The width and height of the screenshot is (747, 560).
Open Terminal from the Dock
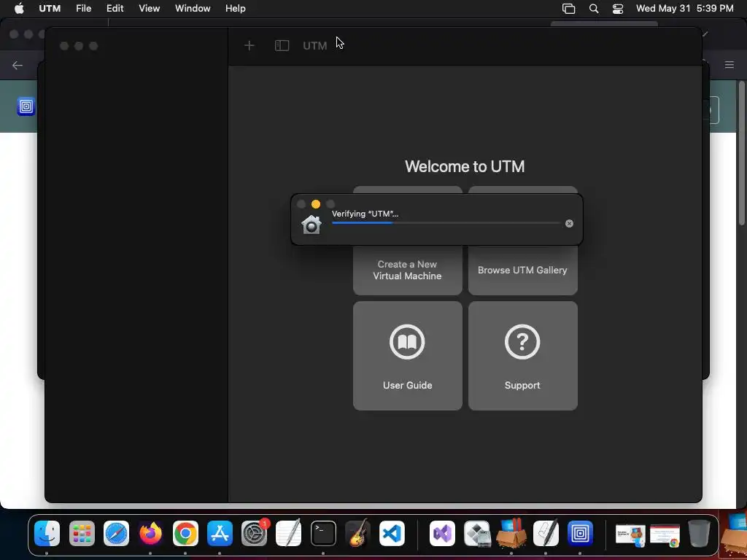(x=323, y=533)
